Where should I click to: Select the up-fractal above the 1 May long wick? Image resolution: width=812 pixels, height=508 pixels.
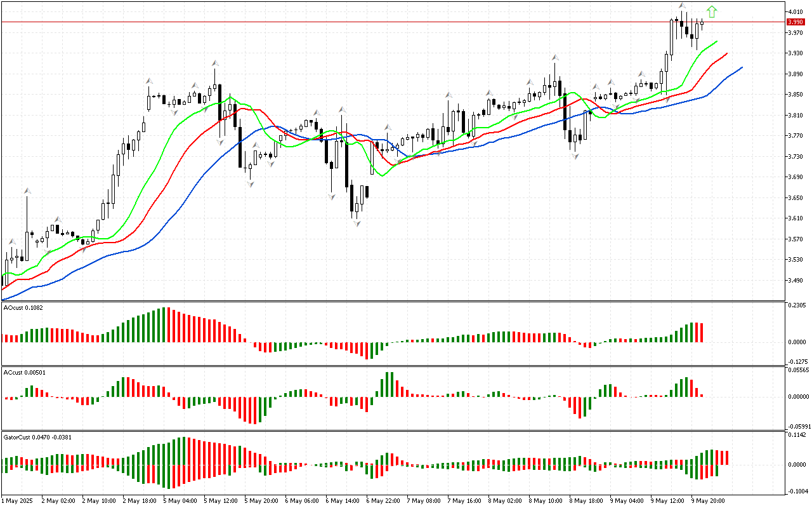pos(27,190)
